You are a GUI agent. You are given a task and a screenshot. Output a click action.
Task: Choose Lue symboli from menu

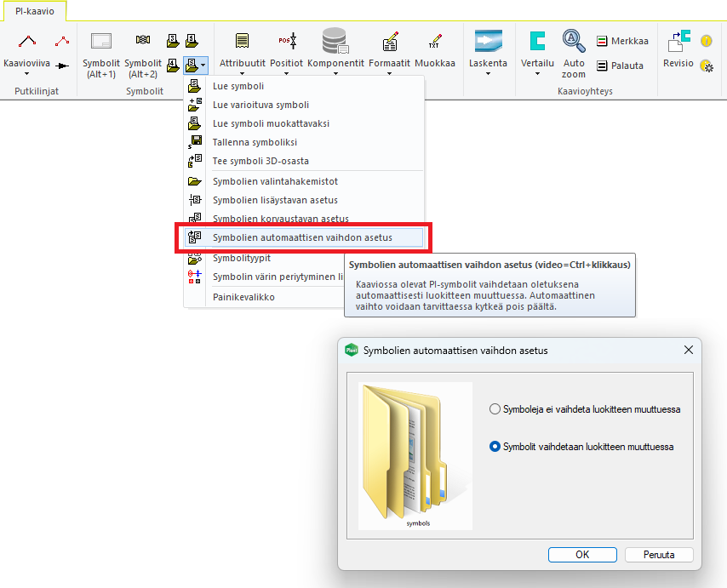click(304, 86)
